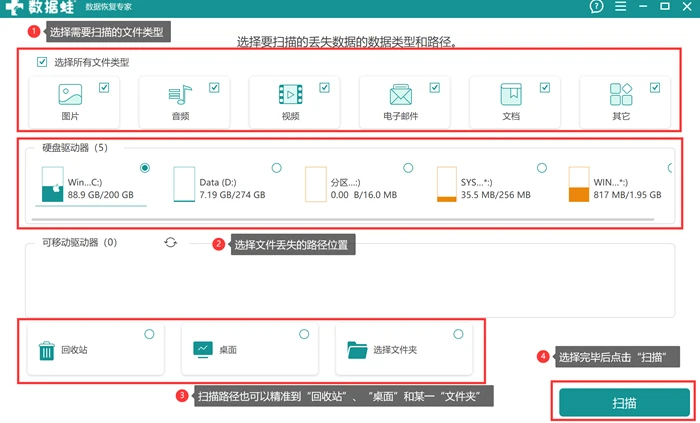Click the 其它 other types icon
The image size is (700, 423).
(621, 95)
